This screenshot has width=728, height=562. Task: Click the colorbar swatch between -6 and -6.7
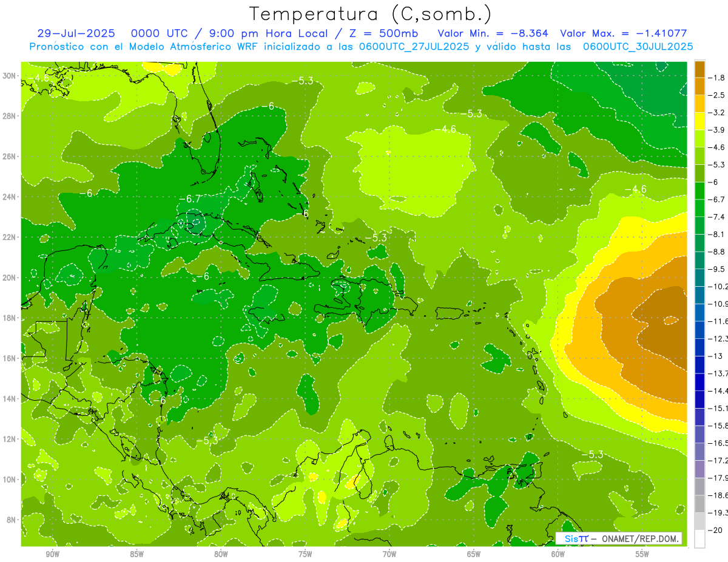(x=699, y=190)
